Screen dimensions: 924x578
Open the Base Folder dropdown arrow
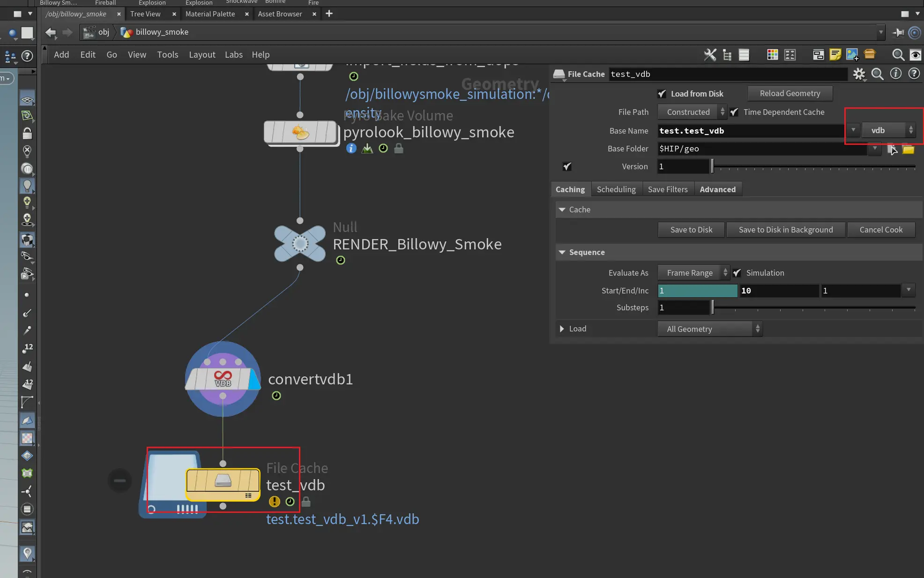click(x=874, y=149)
